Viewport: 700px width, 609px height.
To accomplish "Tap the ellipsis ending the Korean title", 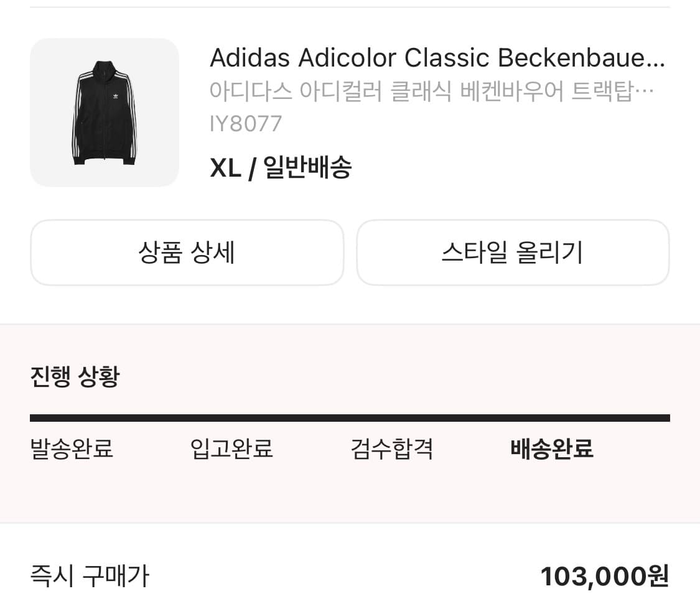I will point(646,93).
